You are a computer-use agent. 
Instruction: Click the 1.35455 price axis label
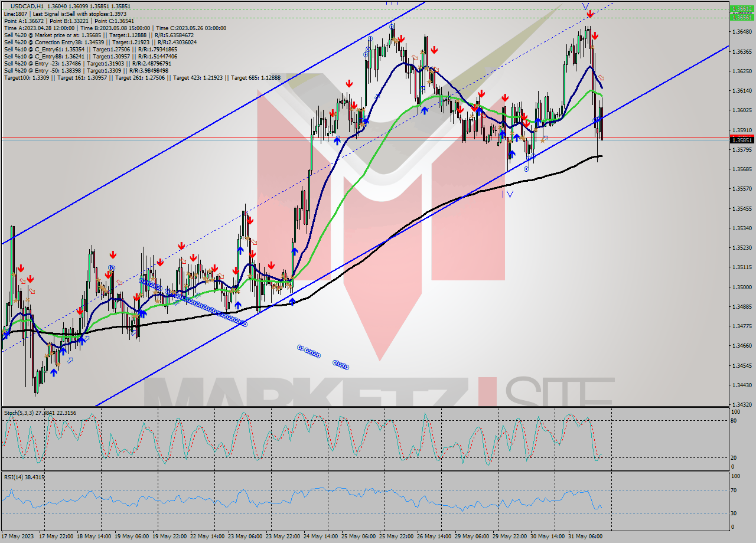pyautogui.click(x=742, y=208)
